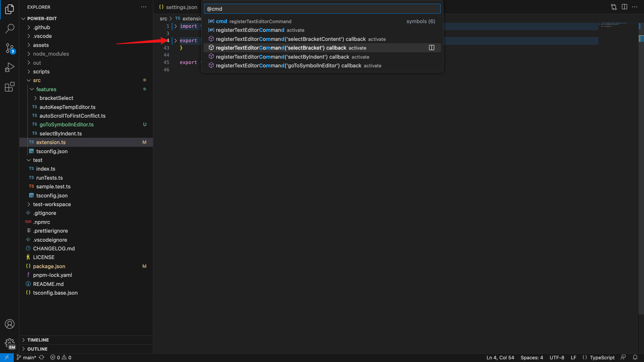Open remote window indicator in status bar corner

click(7, 357)
